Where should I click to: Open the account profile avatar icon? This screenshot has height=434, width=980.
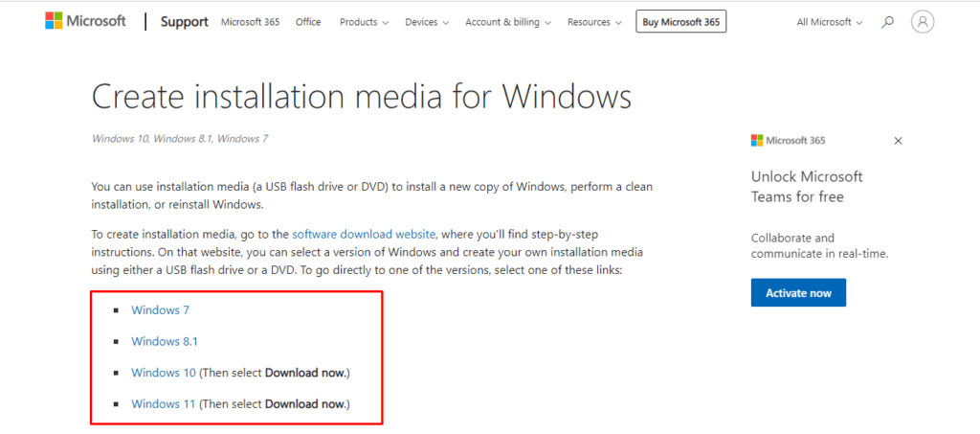(x=923, y=22)
